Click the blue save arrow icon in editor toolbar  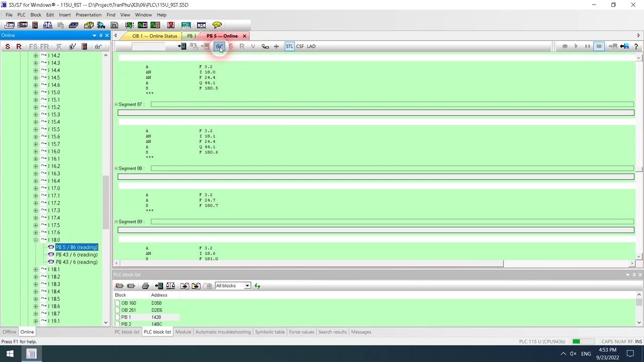(624, 46)
